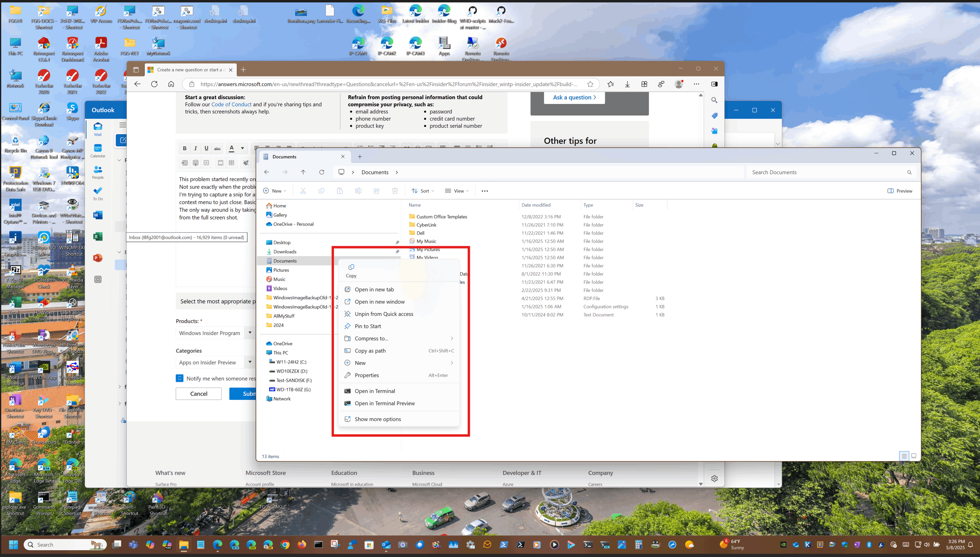Click the Edge favorites star in address bar
Screen dimensions: 980x557
(x=590, y=84)
